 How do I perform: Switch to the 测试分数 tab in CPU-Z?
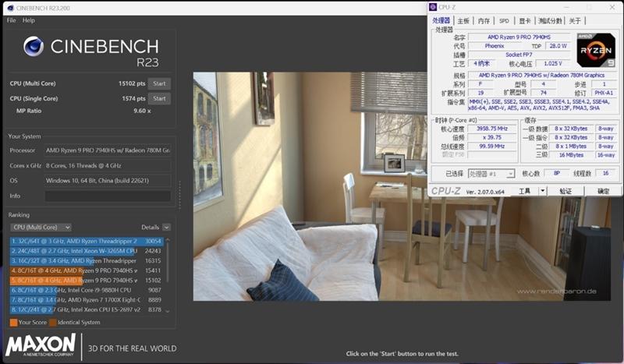pos(551,21)
